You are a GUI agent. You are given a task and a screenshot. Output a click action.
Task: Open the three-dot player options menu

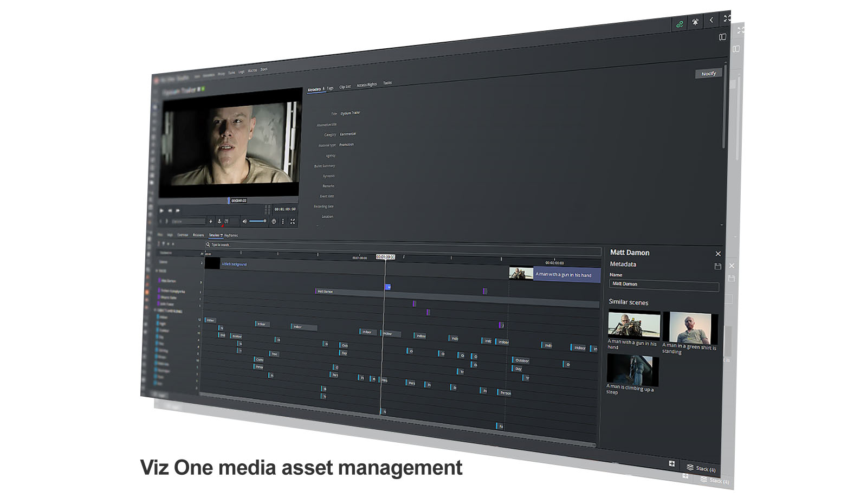click(x=283, y=221)
